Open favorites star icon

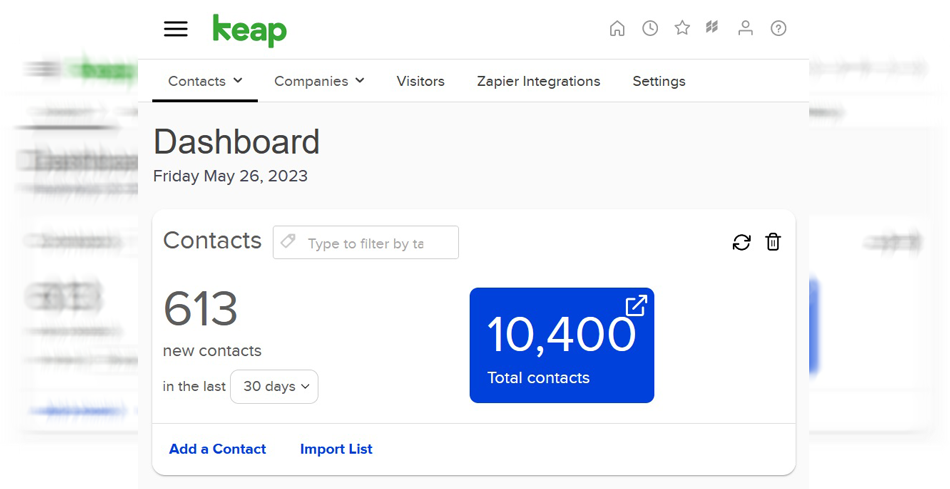pos(682,28)
